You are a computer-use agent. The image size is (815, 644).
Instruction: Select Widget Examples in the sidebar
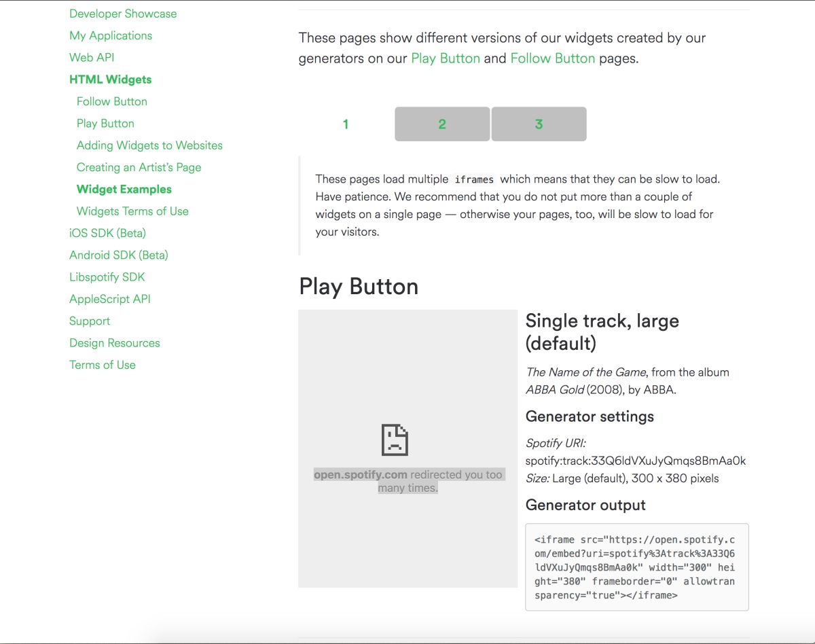[124, 189]
